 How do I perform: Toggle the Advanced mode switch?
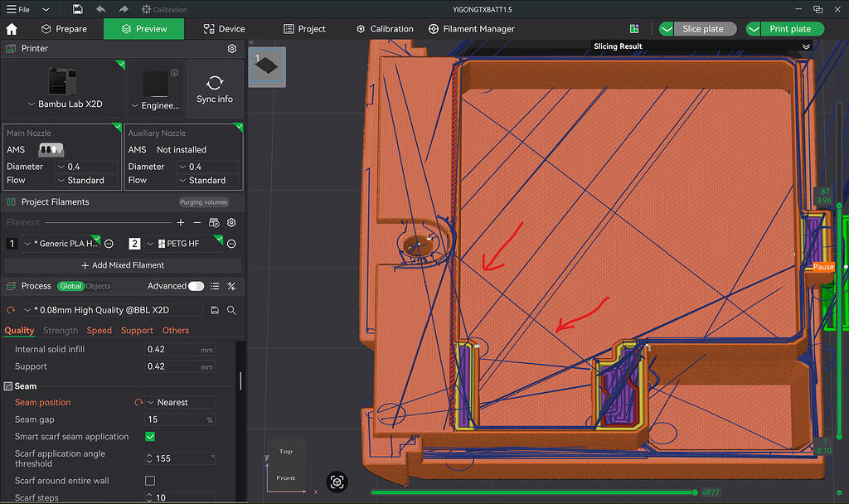[x=196, y=286]
